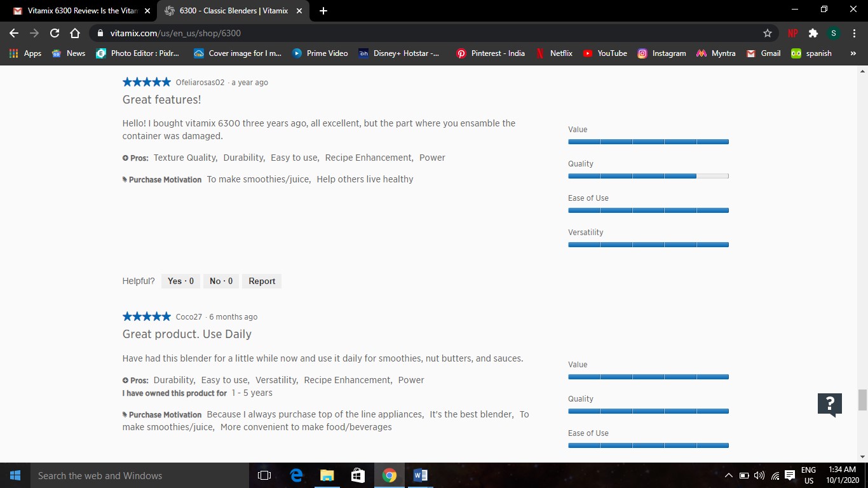Reload the Vitamix page

point(55,33)
